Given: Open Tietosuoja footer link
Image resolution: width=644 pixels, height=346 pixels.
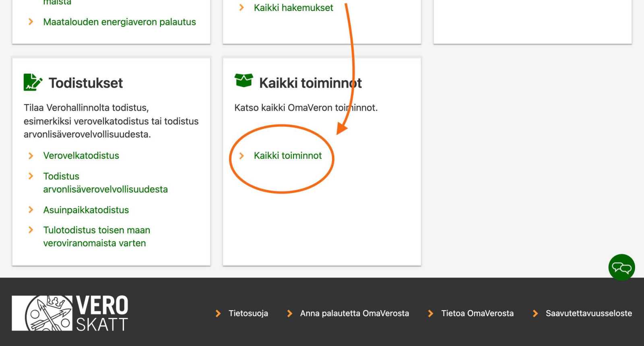Looking at the screenshot, I should [x=248, y=313].
